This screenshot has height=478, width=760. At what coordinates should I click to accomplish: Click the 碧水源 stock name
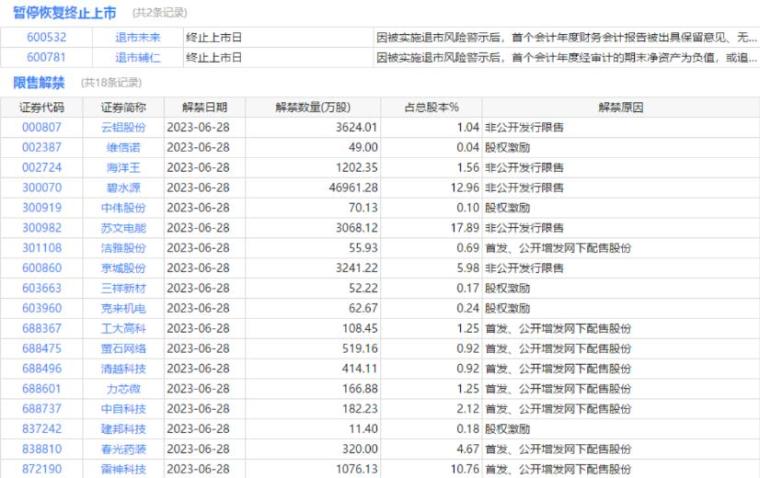click(124, 187)
